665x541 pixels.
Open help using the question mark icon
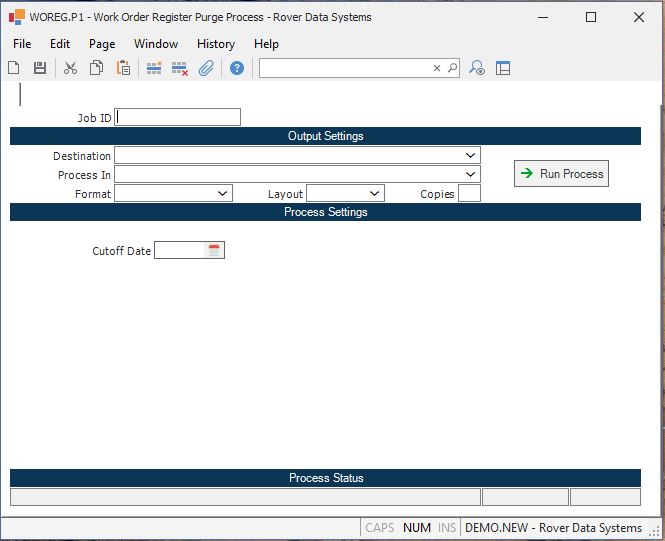coord(237,68)
